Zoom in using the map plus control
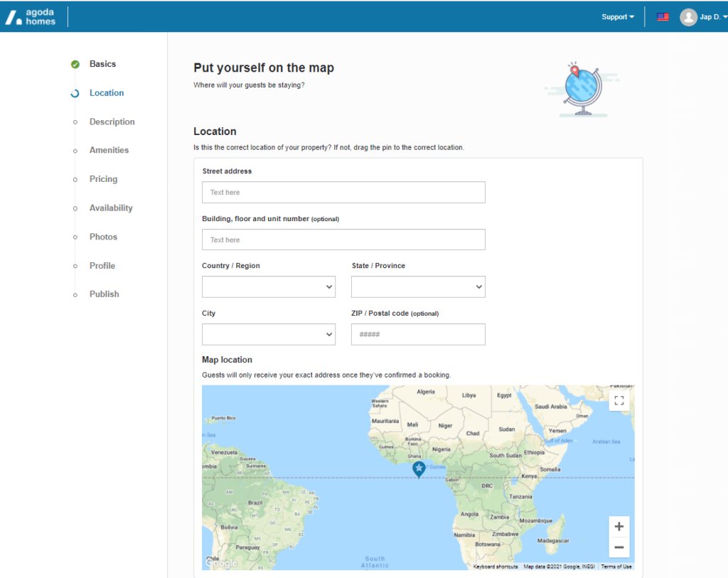Screen dimensions: 728x578 619,526
